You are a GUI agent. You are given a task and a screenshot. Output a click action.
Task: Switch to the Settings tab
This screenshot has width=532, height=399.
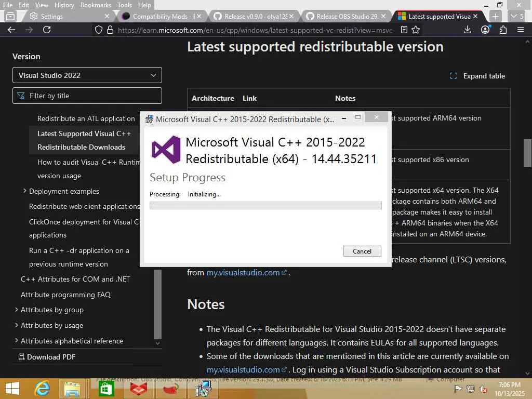pos(66,16)
